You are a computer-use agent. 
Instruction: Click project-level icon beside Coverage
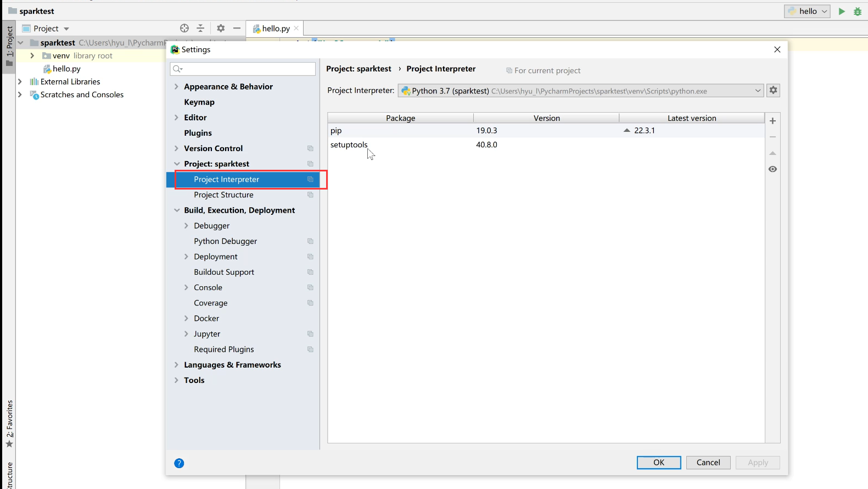click(x=310, y=303)
